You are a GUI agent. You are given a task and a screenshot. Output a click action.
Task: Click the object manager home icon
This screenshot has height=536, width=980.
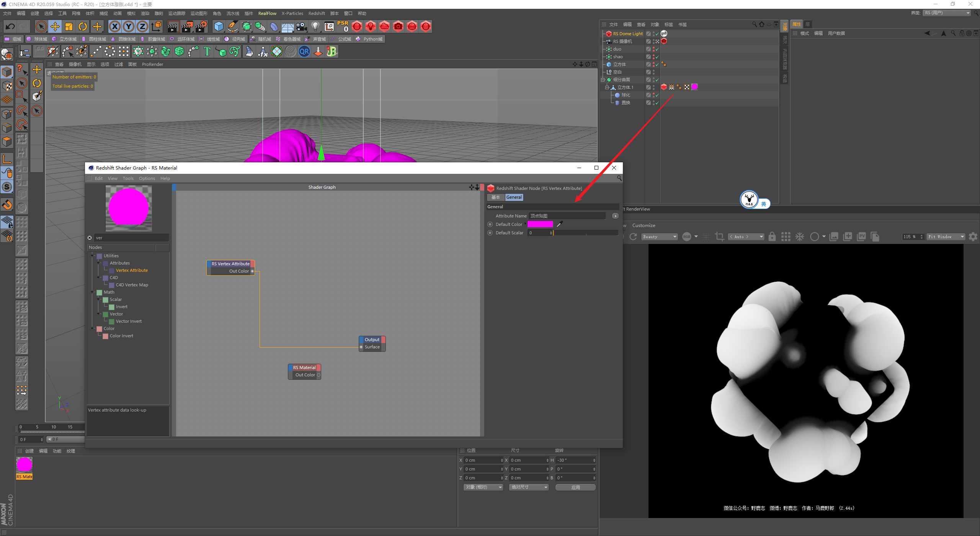[761, 24]
